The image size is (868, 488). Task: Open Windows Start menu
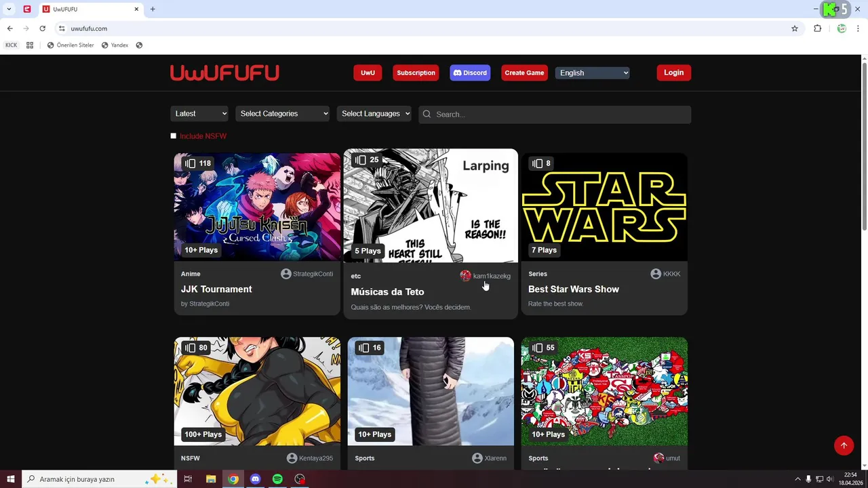tap(11, 479)
